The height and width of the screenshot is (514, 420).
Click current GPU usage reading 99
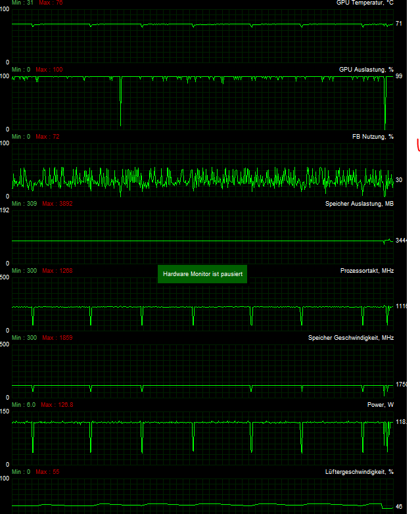pos(399,76)
